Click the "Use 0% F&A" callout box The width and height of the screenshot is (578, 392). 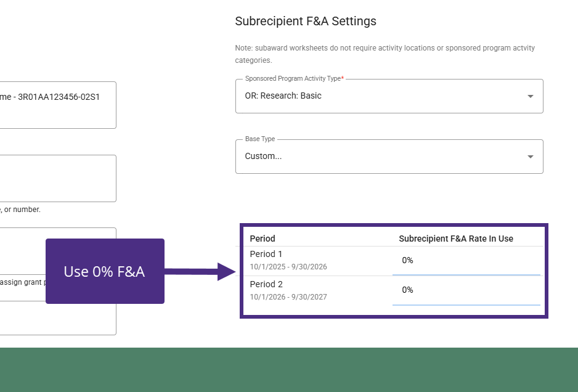(x=105, y=271)
